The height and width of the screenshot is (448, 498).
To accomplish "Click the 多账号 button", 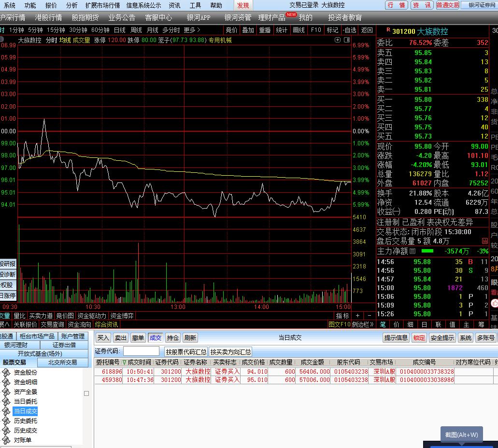I will tap(485, 337).
